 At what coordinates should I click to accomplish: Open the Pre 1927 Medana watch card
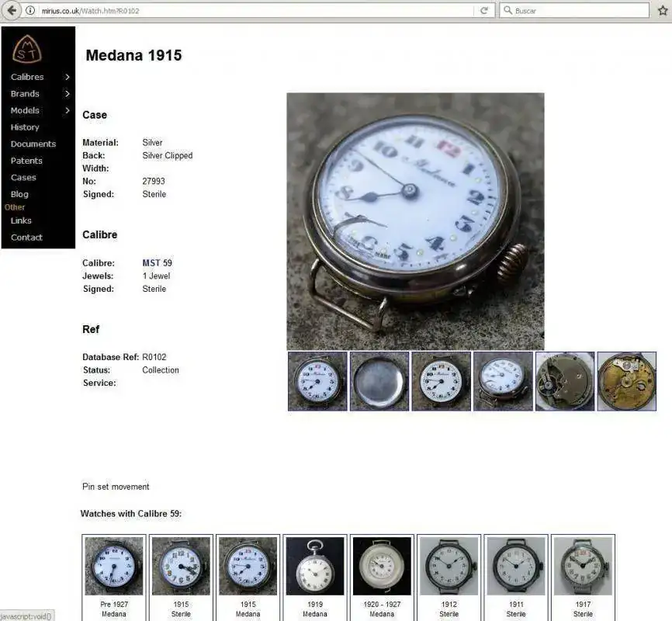[114, 578]
